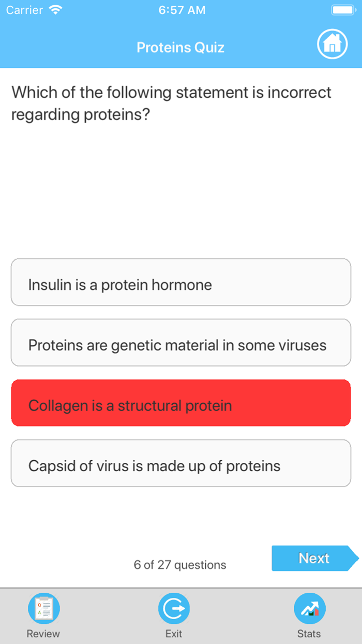
Task: Select 'Insulin is a protein hormone' answer
Action: tap(180, 282)
